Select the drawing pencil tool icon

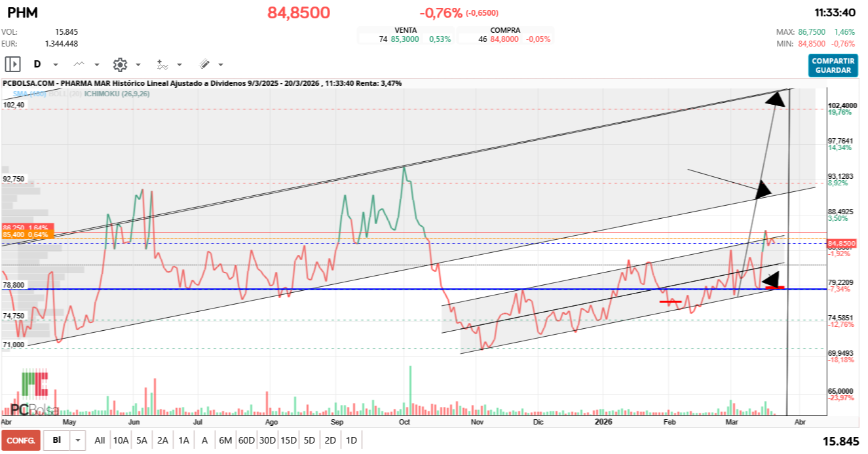(204, 64)
